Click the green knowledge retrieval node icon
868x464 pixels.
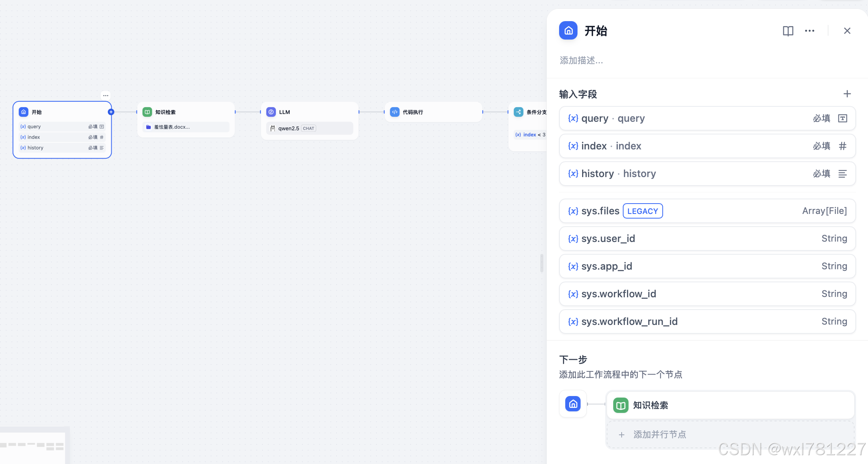147,112
